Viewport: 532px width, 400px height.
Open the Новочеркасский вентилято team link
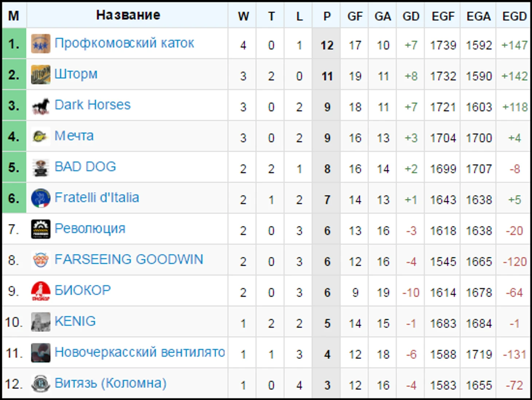(x=140, y=352)
